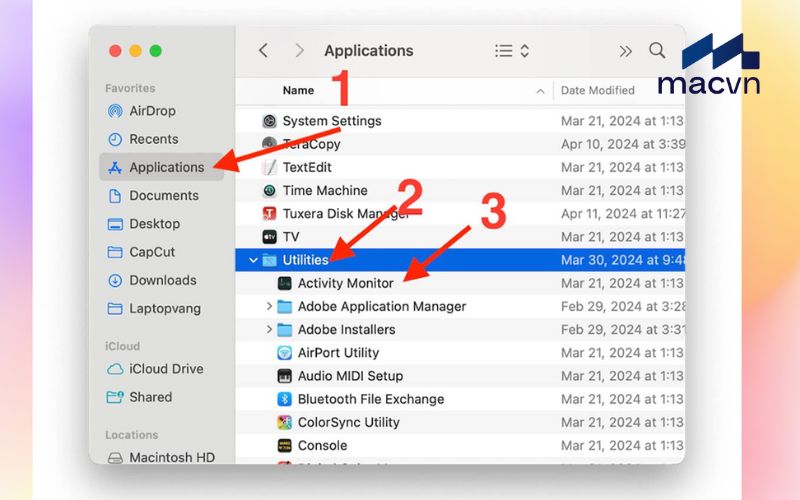The width and height of the screenshot is (800, 500).
Task: Select the AirPort Utility icon
Action: click(285, 353)
